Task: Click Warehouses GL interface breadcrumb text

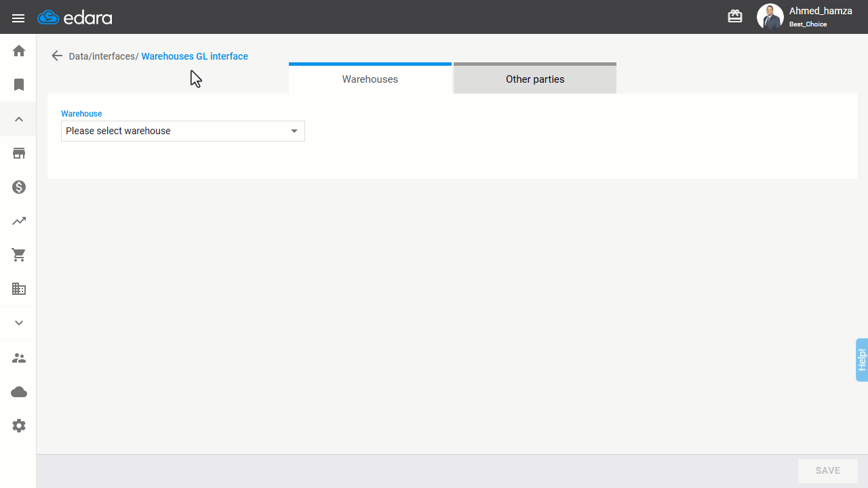Action: [x=195, y=56]
